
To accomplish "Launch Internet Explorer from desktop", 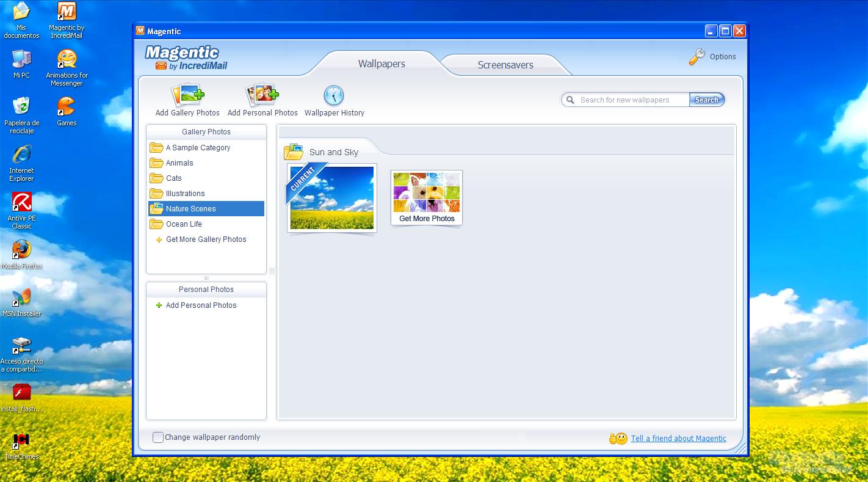I will click(21, 163).
